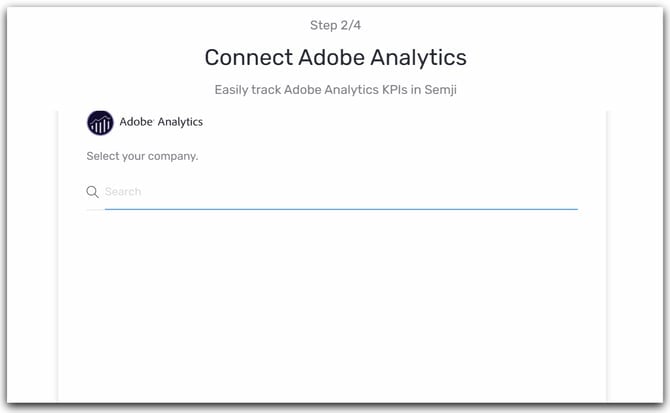Viewport: 670px width, 413px height.
Task: Click the Search placeholder text
Action: [123, 192]
